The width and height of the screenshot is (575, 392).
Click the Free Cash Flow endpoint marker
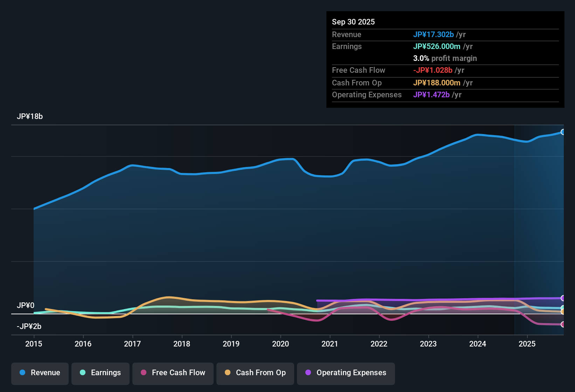coord(563,325)
